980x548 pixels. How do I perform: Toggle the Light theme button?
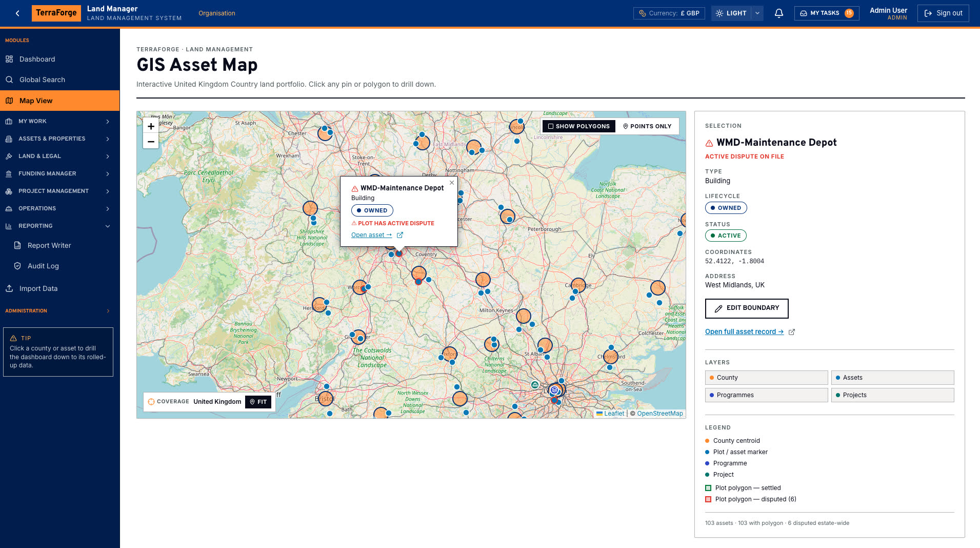click(731, 13)
